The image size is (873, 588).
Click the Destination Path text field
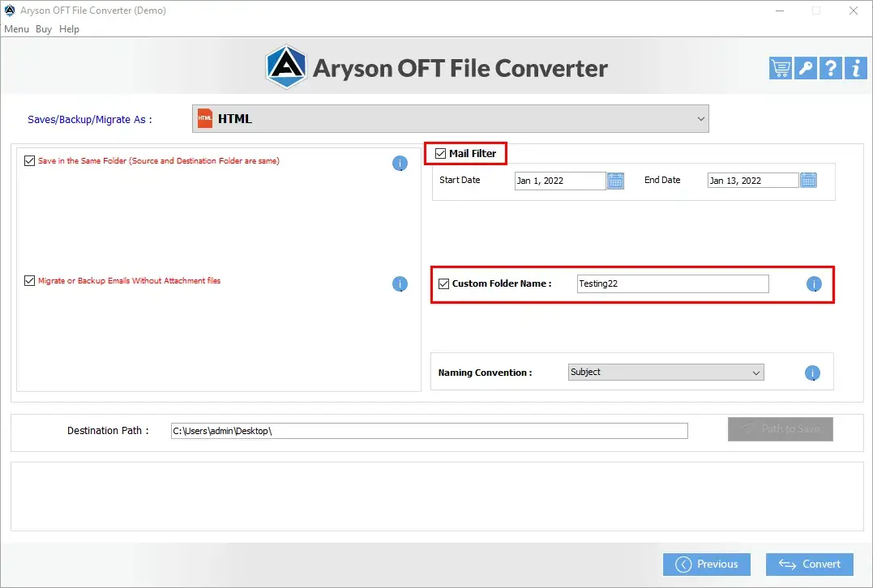point(430,431)
